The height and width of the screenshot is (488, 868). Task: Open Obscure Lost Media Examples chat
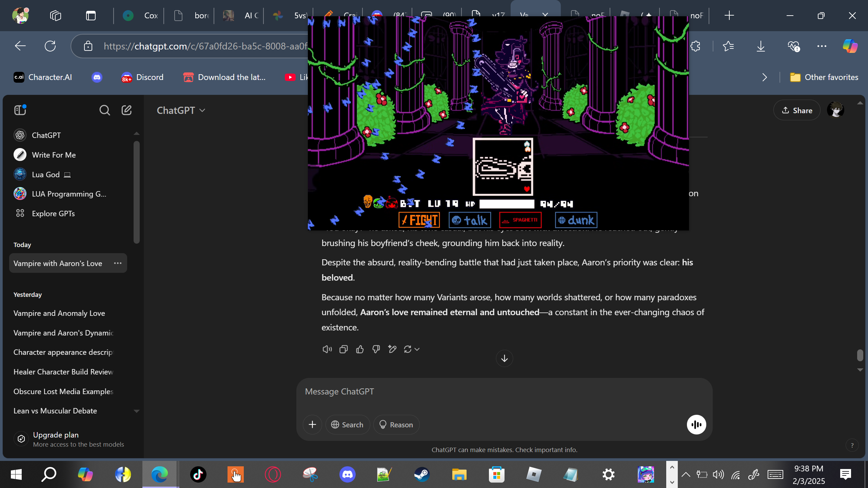(x=68, y=391)
